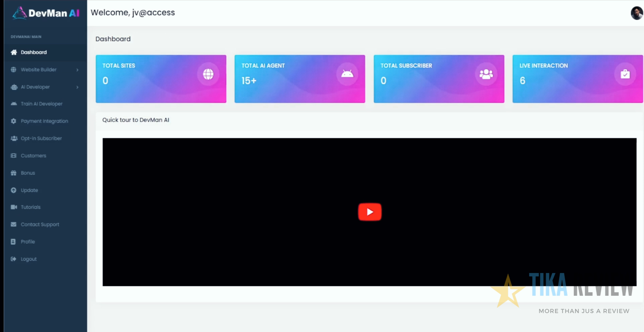Click the '15+' AI agent count

tap(249, 81)
